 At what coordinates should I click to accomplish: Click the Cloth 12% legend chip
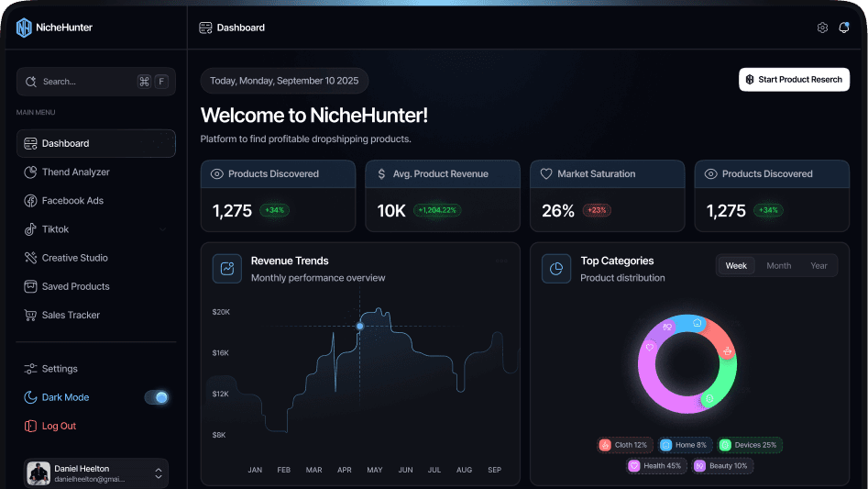624,445
